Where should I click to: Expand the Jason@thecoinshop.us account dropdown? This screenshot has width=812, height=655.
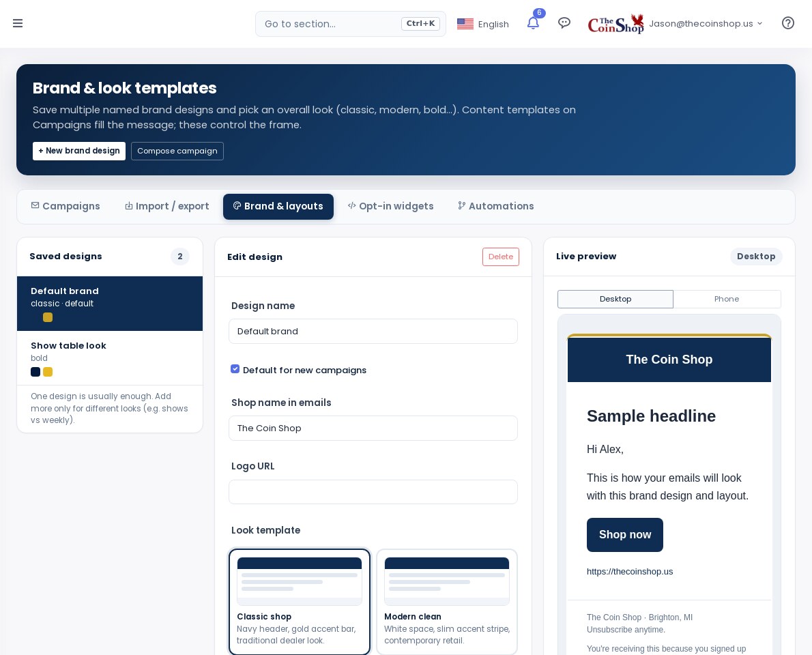tap(706, 23)
